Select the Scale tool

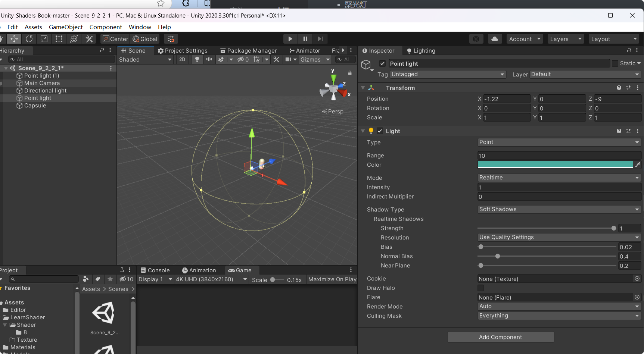(x=44, y=39)
